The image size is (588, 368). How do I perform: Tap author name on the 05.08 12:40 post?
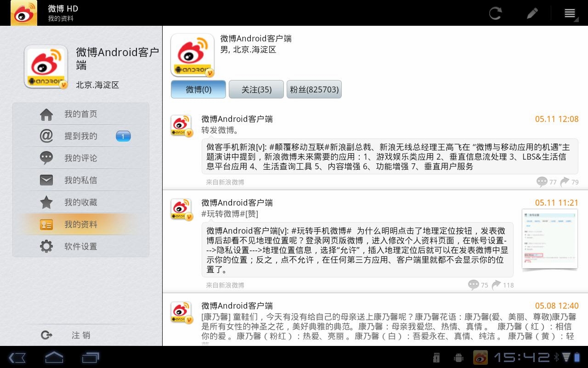(237, 306)
